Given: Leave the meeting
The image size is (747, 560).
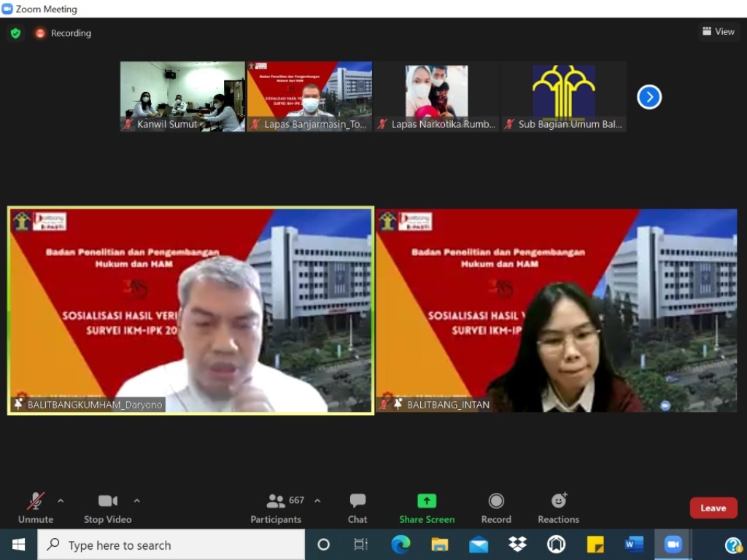Looking at the screenshot, I should [x=713, y=508].
